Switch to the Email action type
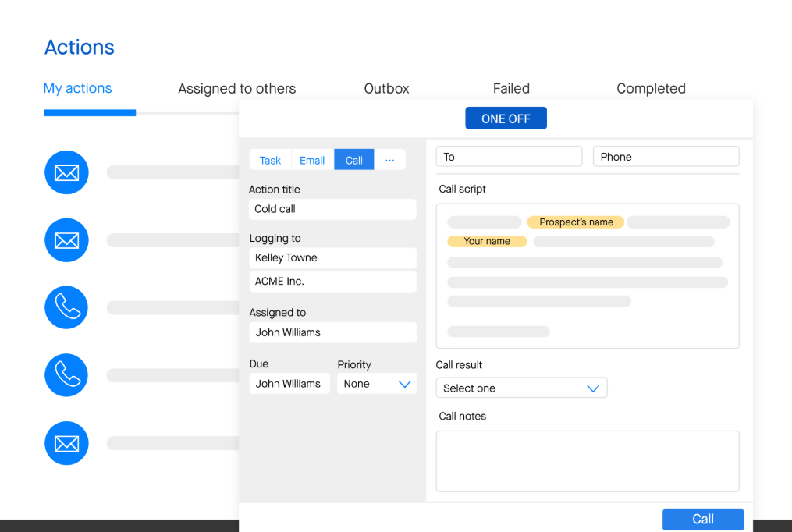 [x=311, y=159]
